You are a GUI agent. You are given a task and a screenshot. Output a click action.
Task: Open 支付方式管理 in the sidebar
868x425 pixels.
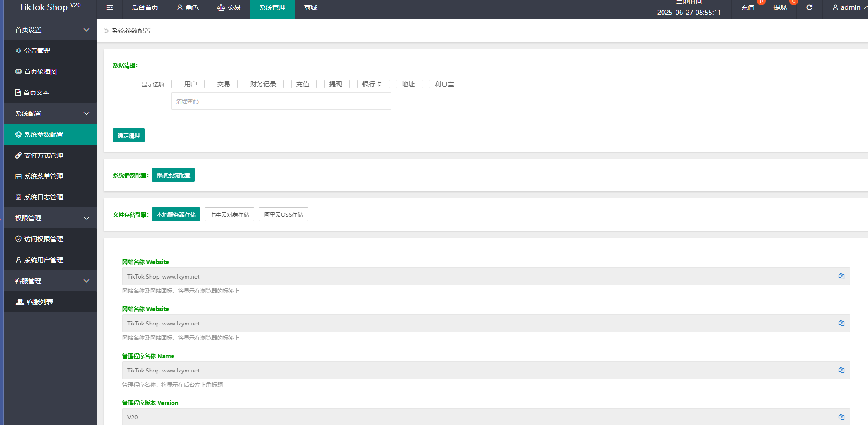pyautogui.click(x=43, y=155)
